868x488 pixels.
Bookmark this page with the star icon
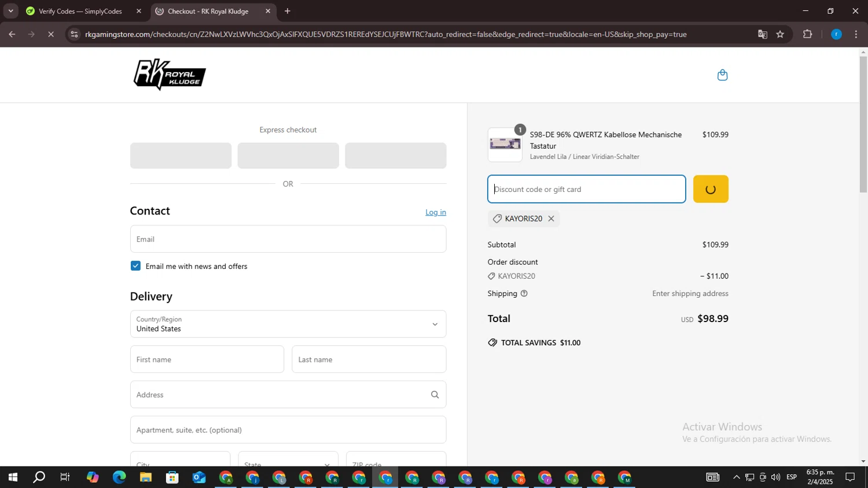[780, 34]
